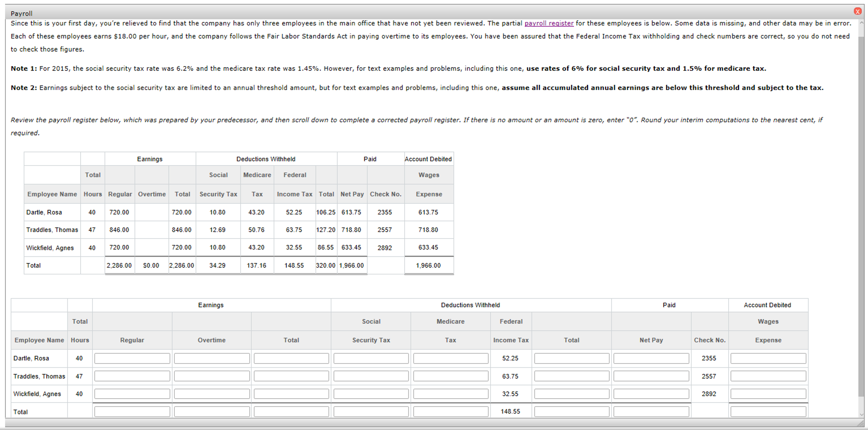Click Total row Social Security Tax input

371,412
